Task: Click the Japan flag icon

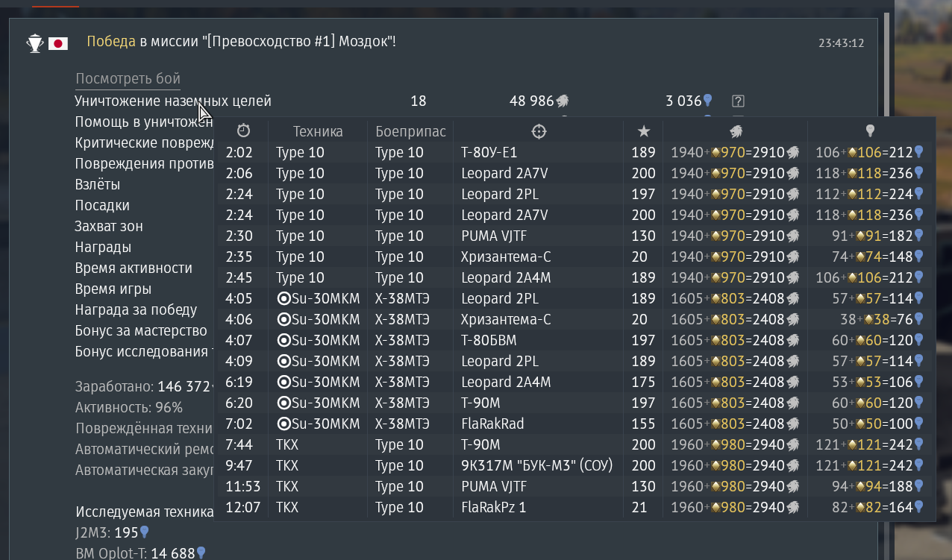Action: pos(58,43)
